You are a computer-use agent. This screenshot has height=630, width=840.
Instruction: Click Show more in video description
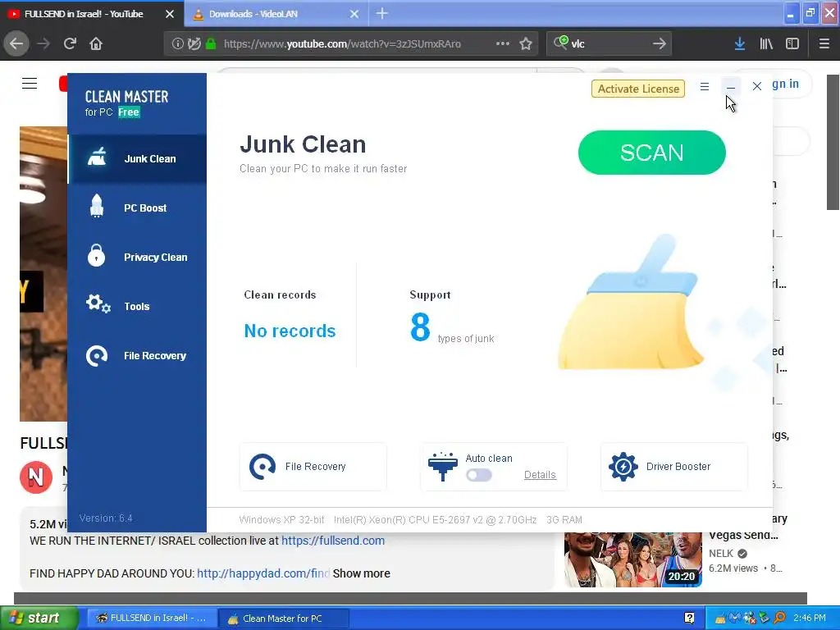point(362,573)
